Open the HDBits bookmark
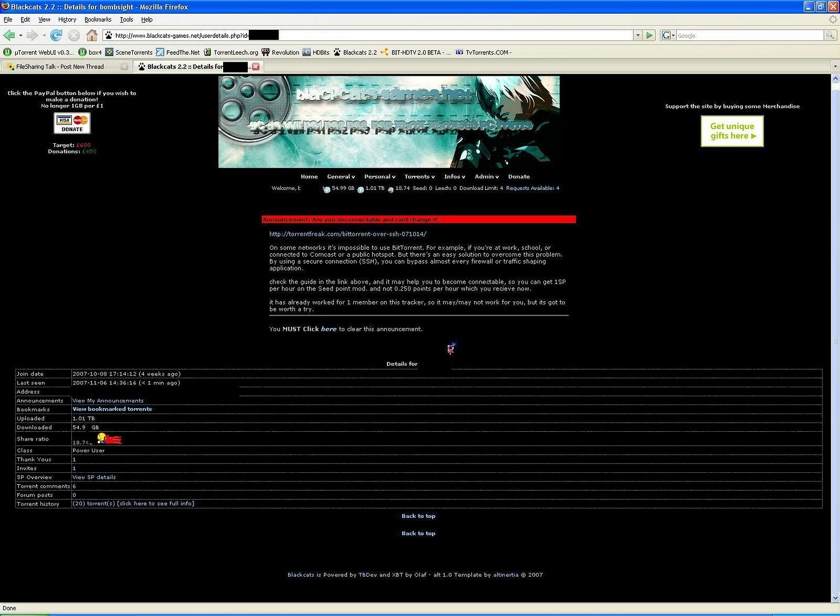The image size is (840, 616). point(316,52)
